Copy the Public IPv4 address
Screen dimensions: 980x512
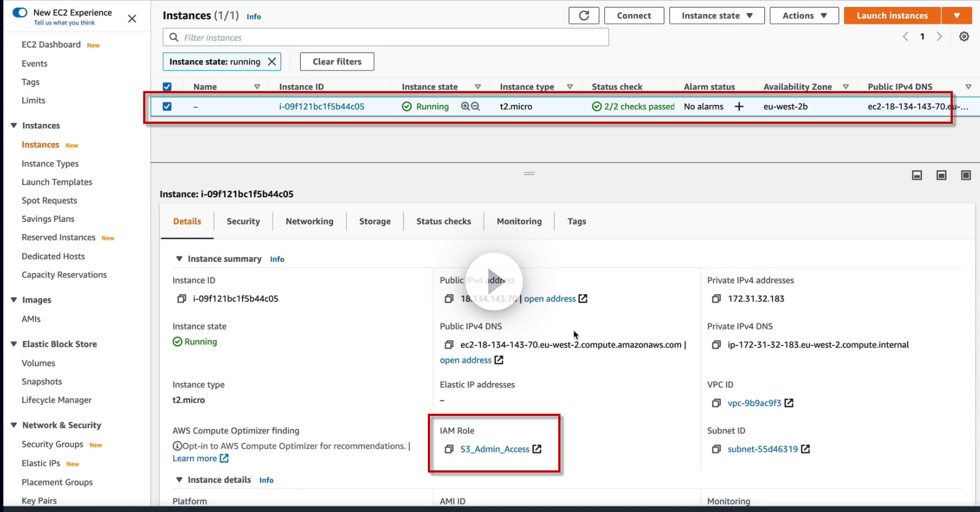(449, 299)
